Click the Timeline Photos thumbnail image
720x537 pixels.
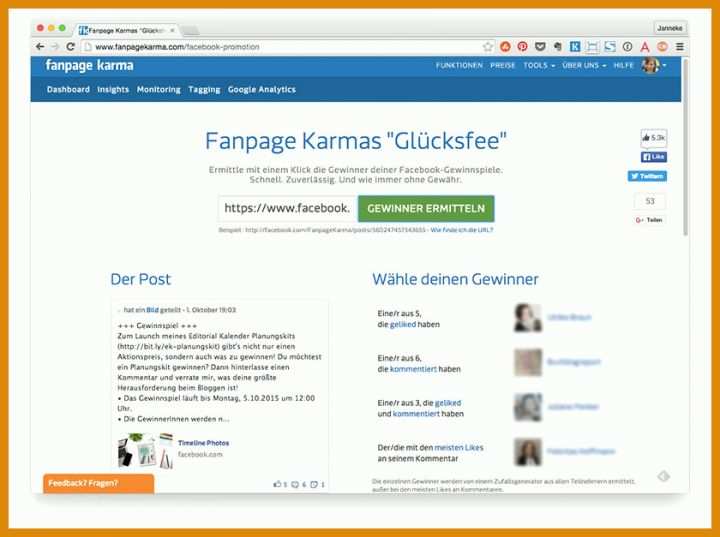[146, 450]
